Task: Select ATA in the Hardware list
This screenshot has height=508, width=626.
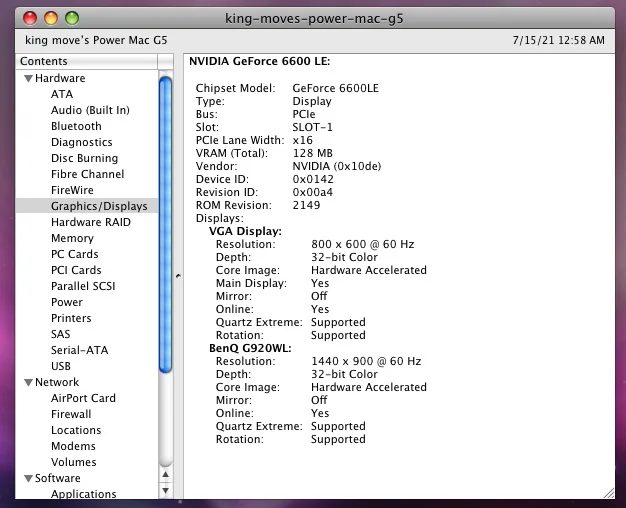Action: coord(62,94)
